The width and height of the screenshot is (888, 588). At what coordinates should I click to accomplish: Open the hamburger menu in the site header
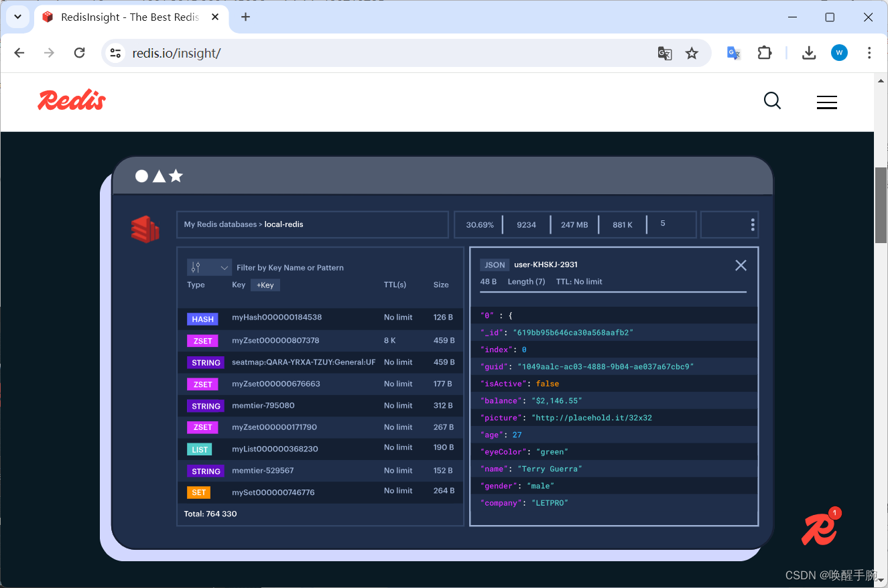826,102
